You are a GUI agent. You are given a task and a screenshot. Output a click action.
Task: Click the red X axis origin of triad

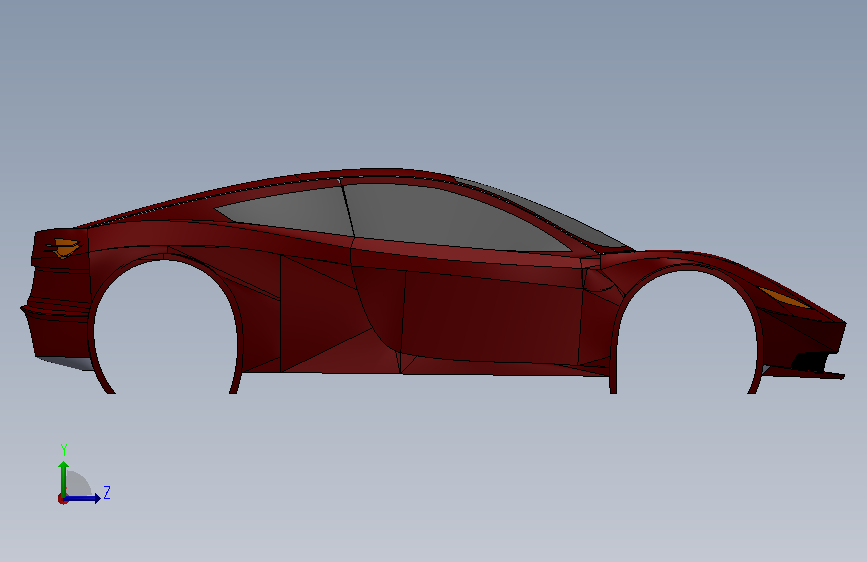[62, 499]
